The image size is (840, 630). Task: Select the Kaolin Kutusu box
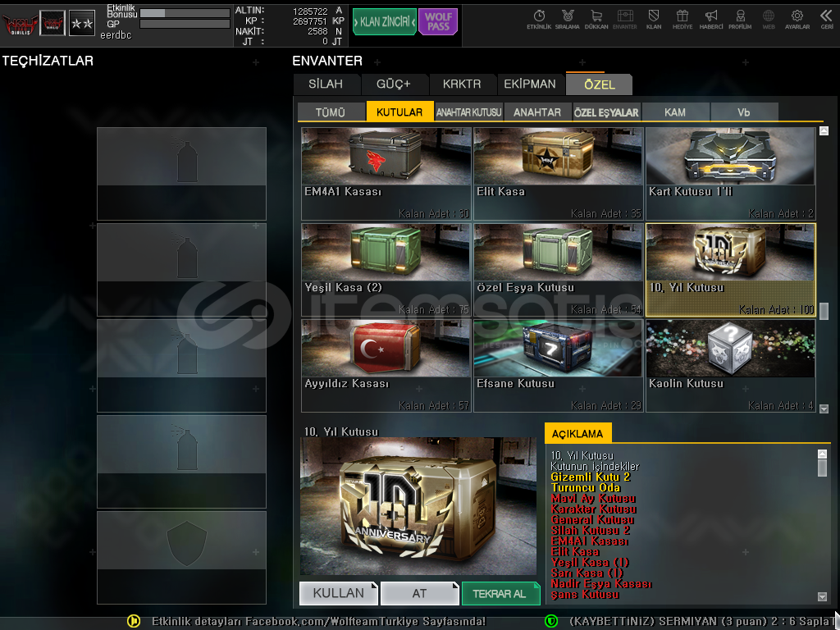click(x=731, y=365)
